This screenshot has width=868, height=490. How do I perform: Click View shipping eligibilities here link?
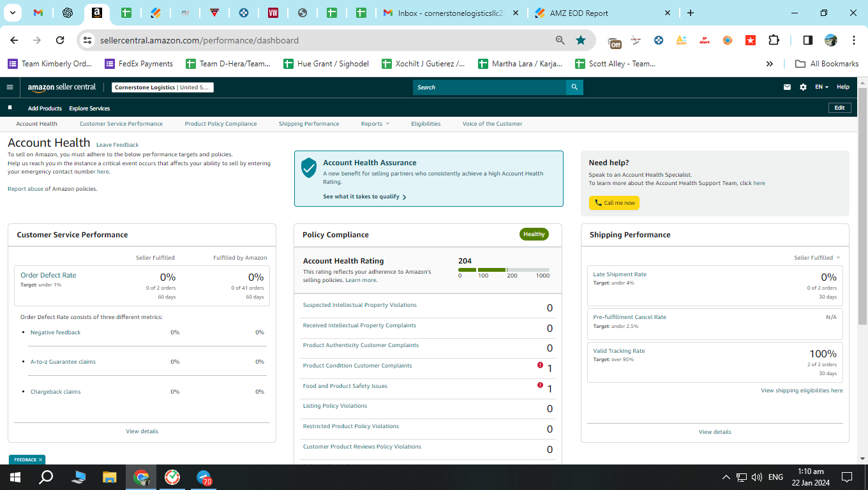tap(802, 390)
